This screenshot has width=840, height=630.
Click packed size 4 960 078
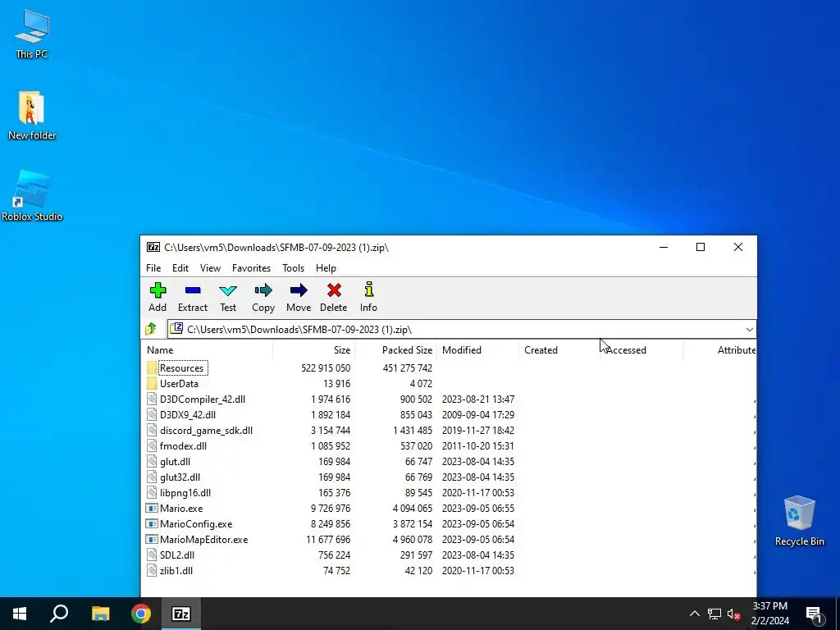click(412, 540)
